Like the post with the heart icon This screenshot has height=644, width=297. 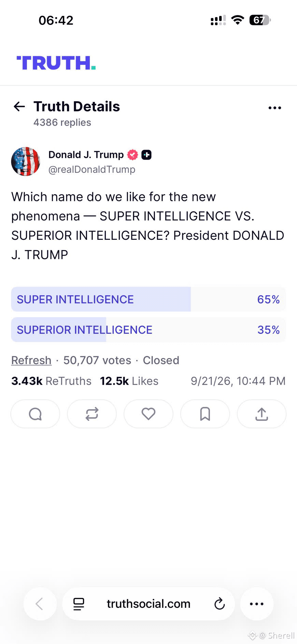pos(148,414)
